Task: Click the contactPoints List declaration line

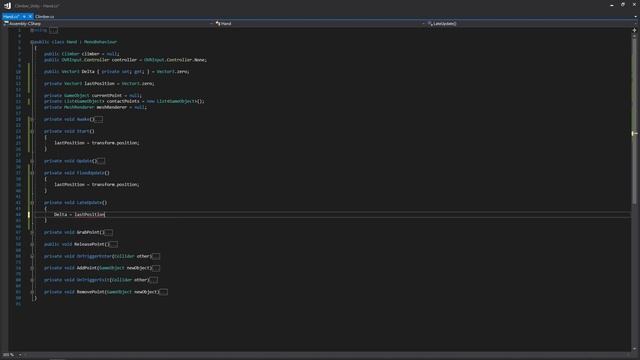Action: coord(124,101)
